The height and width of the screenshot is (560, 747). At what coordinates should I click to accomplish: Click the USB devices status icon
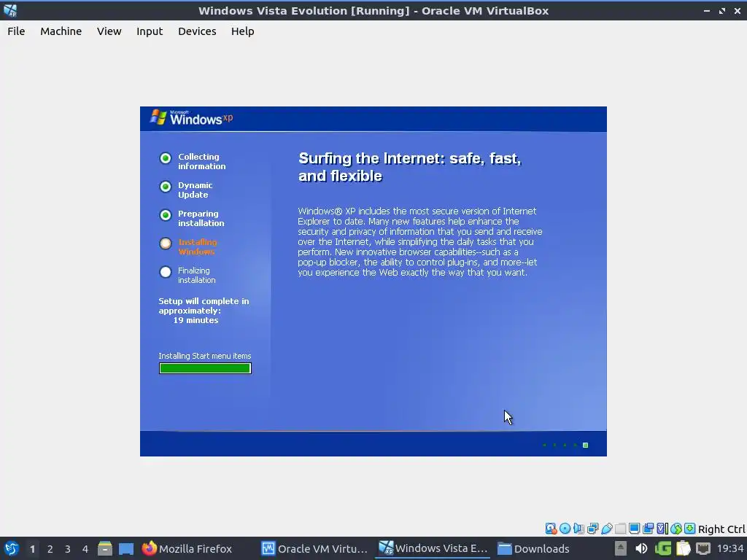tap(606, 529)
